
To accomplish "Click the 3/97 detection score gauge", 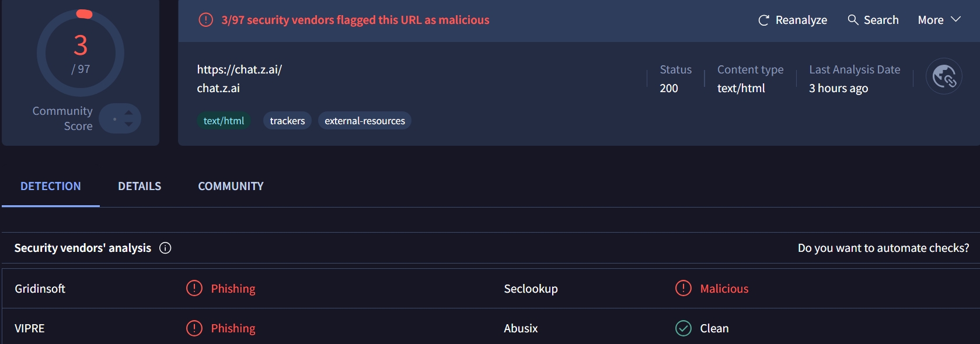I will [x=81, y=53].
